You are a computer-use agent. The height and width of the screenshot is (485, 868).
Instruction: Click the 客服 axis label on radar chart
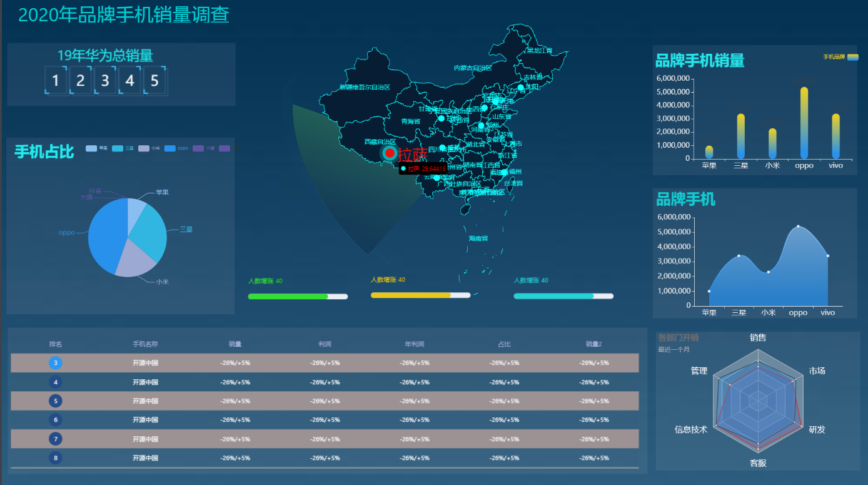pyautogui.click(x=758, y=463)
